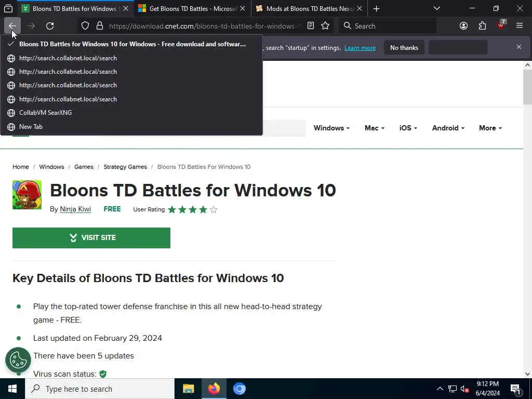This screenshot has height=399, width=532.
Task: Click the No thanks button
Action: point(404,47)
